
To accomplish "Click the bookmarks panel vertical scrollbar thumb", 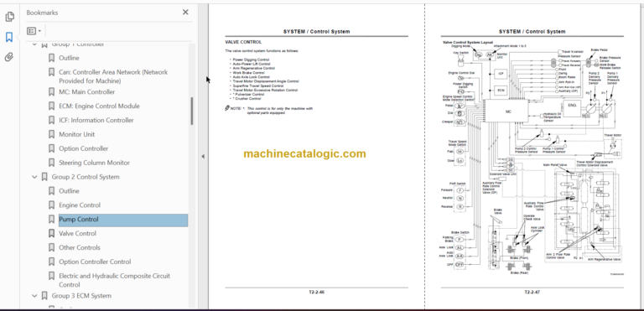I will pyautogui.click(x=192, y=111).
